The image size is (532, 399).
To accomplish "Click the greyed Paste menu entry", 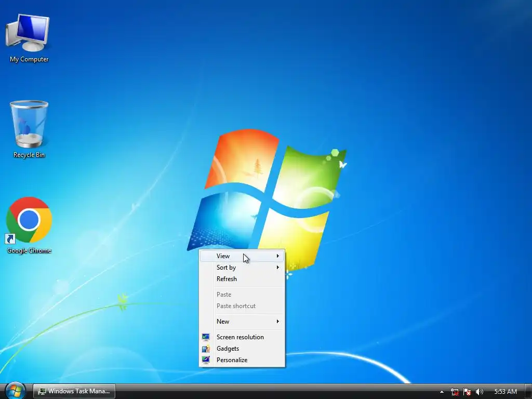I will [242, 295].
